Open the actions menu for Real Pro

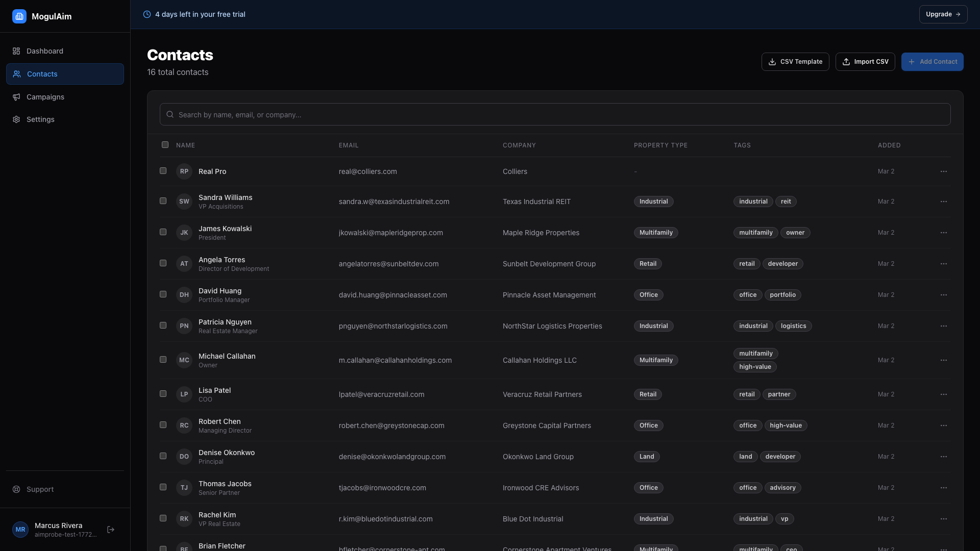pyautogui.click(x=943, y=171)
